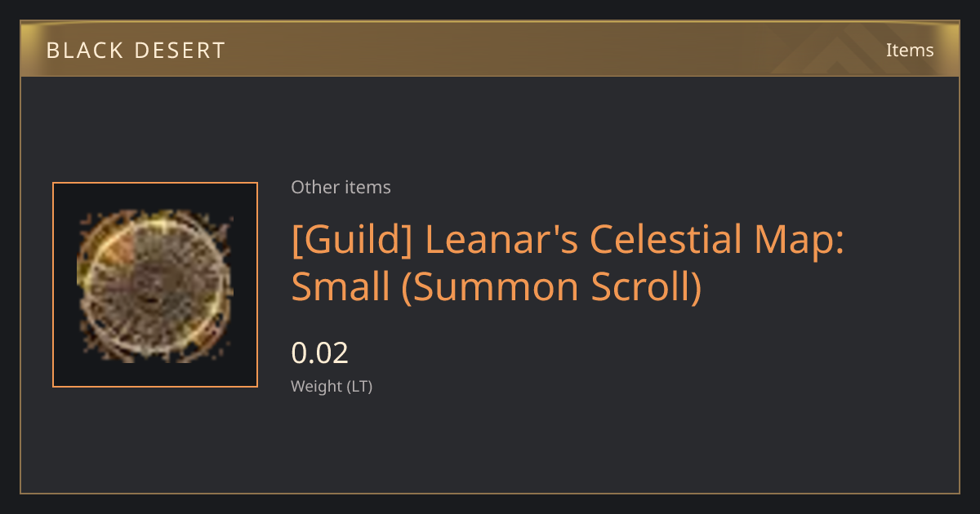Viewport: 980px width, 514px height.
Task: Click '(Summon Scroll)' in the item title
Action: [x=551, y=287]
